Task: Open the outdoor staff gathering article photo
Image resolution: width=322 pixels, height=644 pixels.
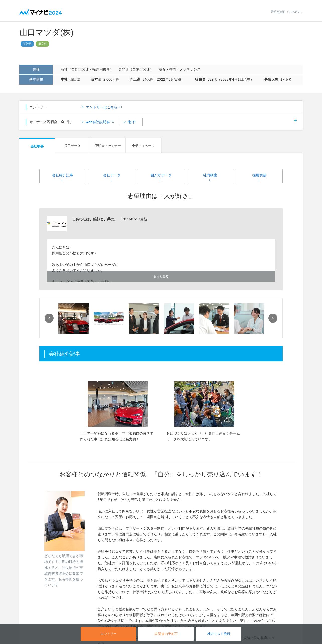Action: 204,404
